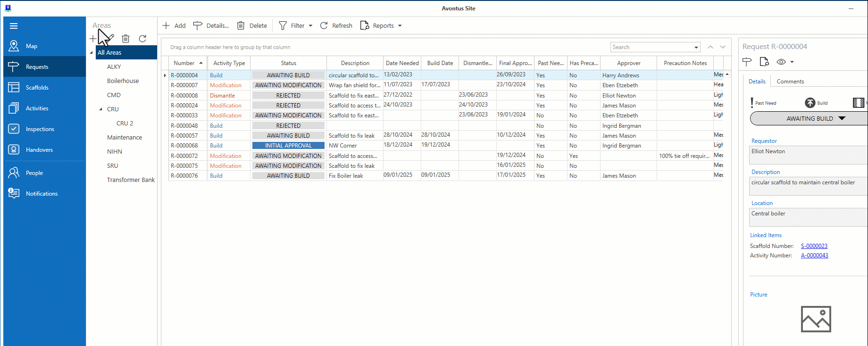Sort requests by the Number column
868x346 pixels.
point(184,63)
